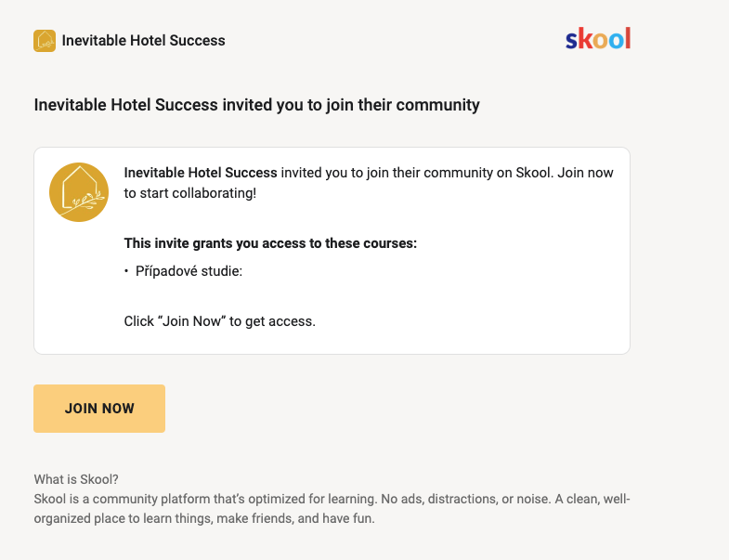Open the colorful skool logo
The image size is (729, 560).
598,38
